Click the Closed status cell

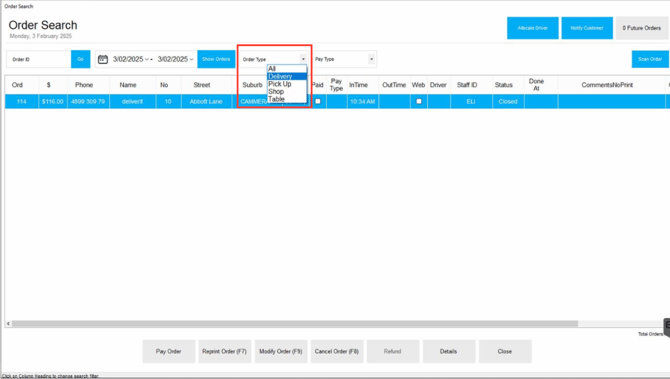tap(508, 102)
